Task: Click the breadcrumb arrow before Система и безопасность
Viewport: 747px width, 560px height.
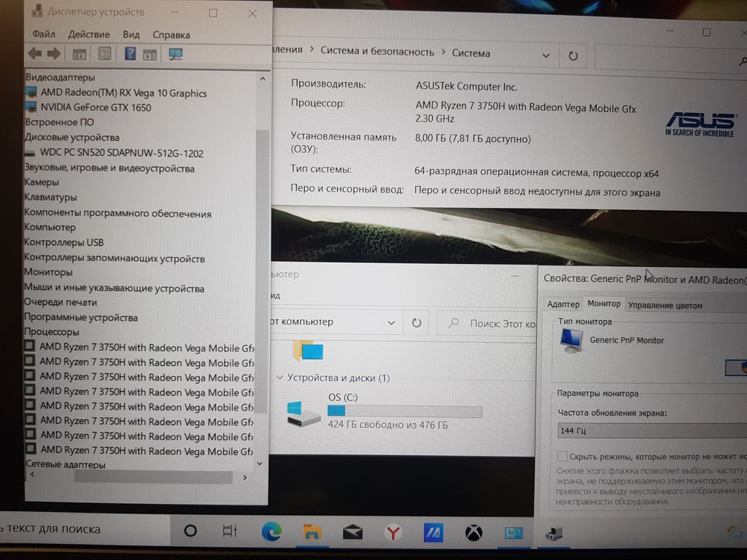Action: click(311, 49)
